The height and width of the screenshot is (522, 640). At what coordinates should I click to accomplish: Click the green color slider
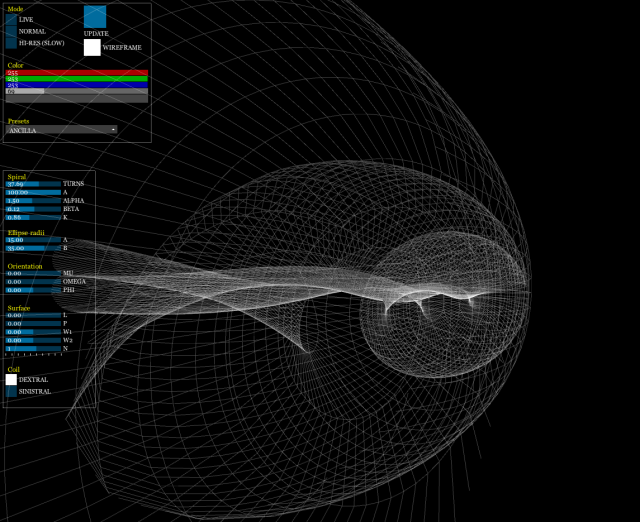tap(77, 79)
